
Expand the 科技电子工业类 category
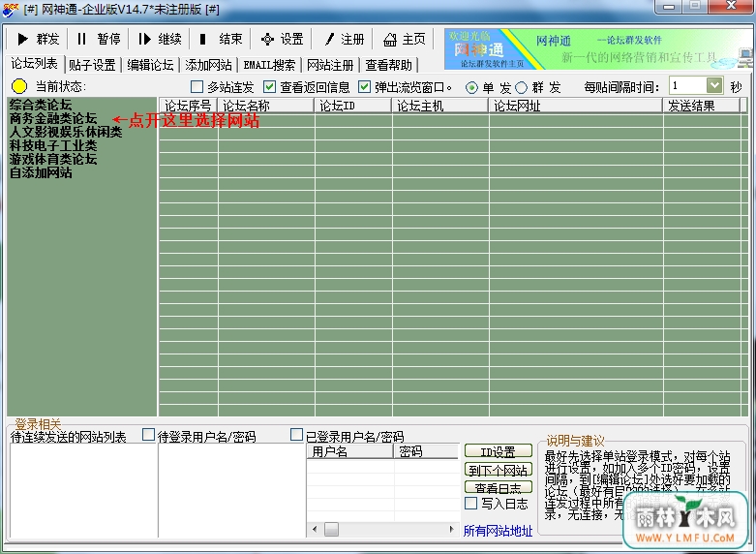click(53, 145)
